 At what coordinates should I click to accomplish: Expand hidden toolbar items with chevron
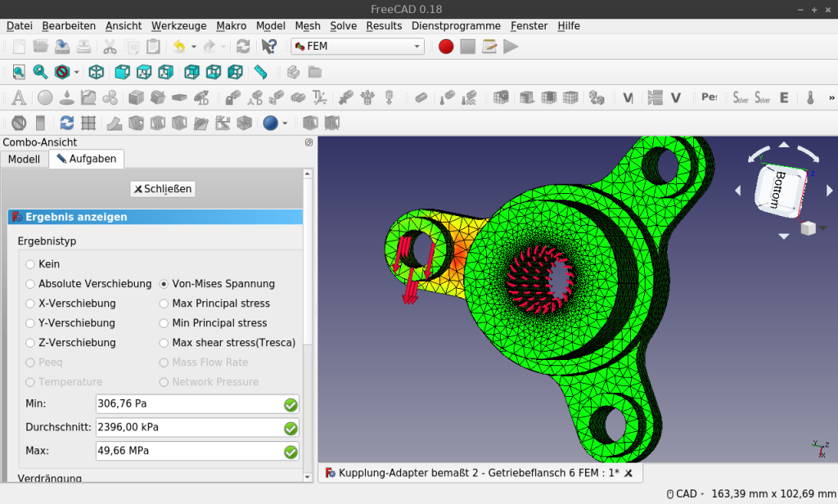click(x=831, y=98)
